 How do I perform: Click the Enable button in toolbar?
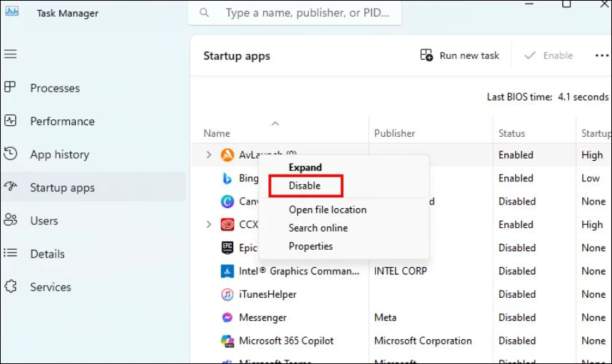tap(549, 55)
